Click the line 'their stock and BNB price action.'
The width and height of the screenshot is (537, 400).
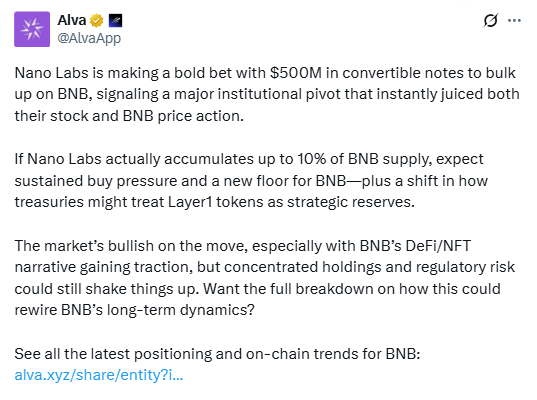tap(129, 116)
